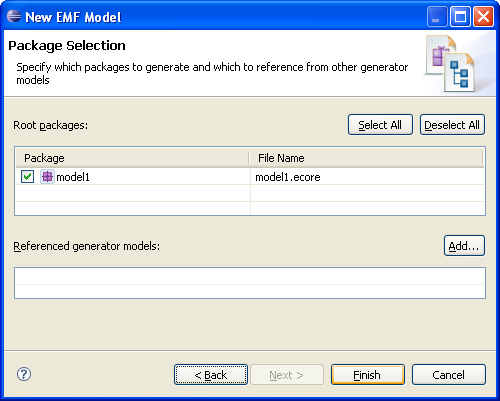Open the help question mark icon
The height and width of the screenshot is (401, 500).
point(24,374)
